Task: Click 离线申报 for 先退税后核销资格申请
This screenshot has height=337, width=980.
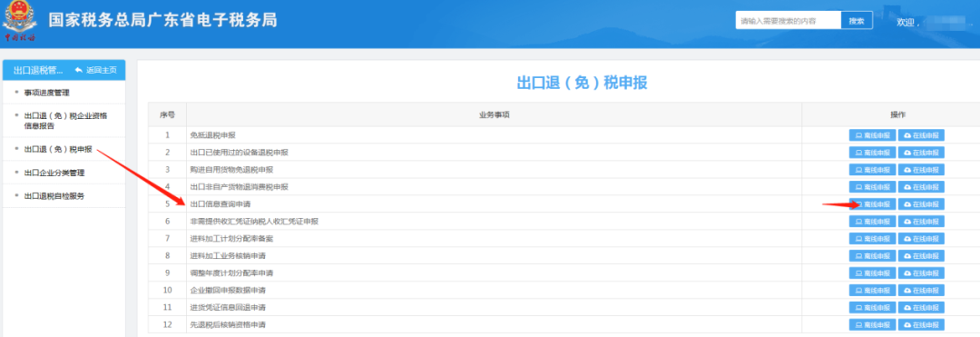Action: [872, 324]
